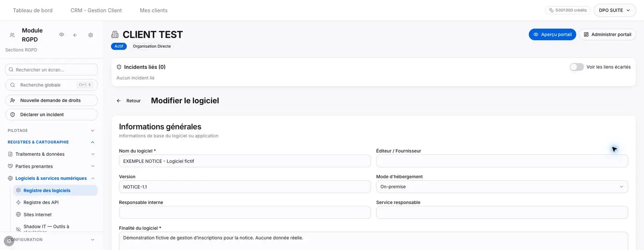Open the Mode d'hébergement On-premise dropdown
The height and width of the screenshot is (250, 644).
pyautogui.click(x=502, y=187)
